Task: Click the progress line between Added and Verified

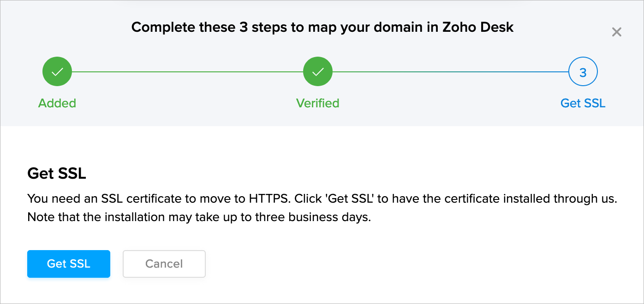Action: pyautogui.click(x=187, y=72)
